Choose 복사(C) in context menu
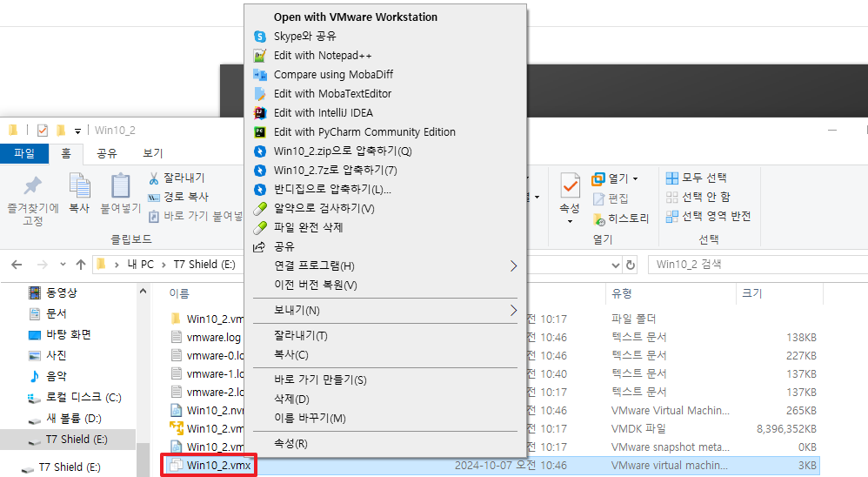This screenshot has width=868, height=477. click(x=291, y=354)
